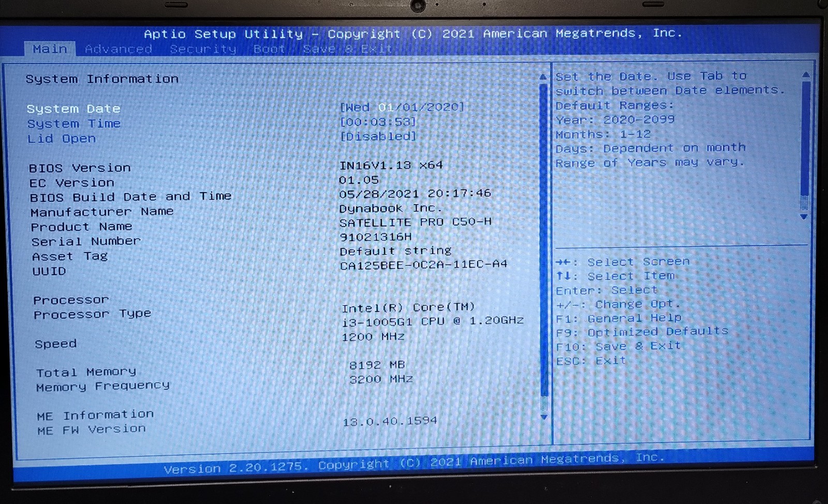Click the Select Item key hint
This screenshot has width=828, height=504.
[x=615, y=276]
